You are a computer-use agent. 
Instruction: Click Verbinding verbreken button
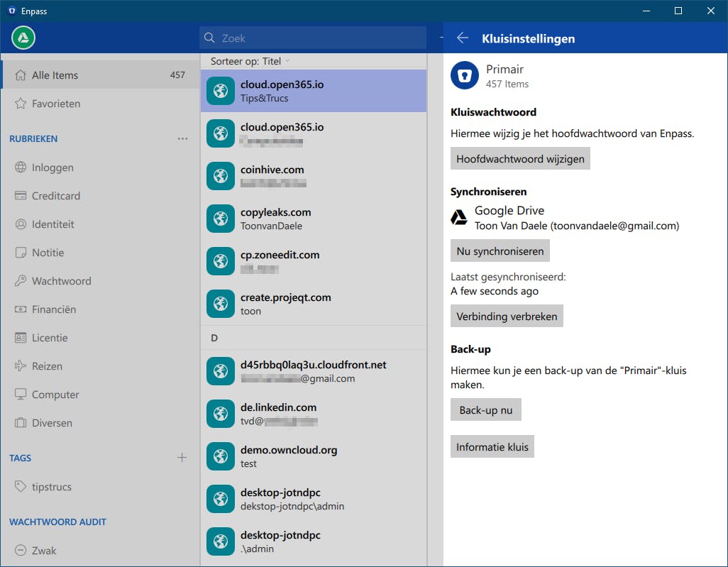(x=507, y=316)
